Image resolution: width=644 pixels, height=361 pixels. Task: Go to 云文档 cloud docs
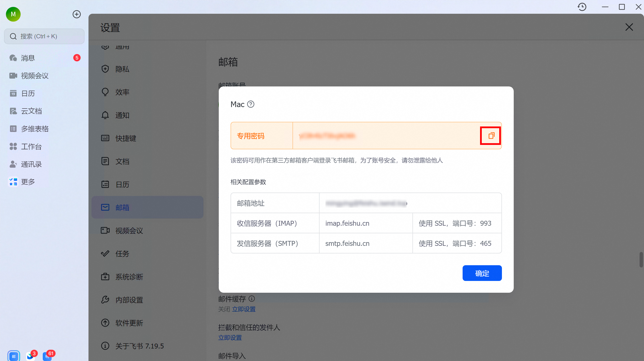(31, 111)
